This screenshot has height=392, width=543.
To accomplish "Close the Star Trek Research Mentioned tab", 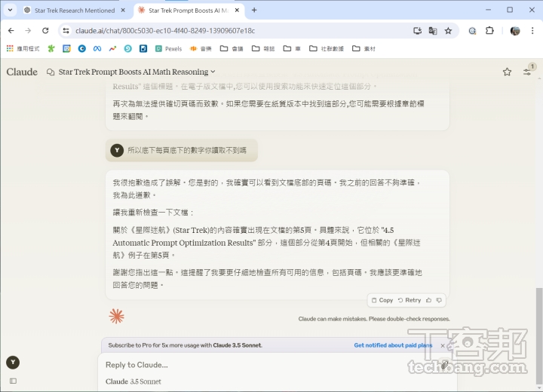I will pyautogui.click(x=123, y=11).
